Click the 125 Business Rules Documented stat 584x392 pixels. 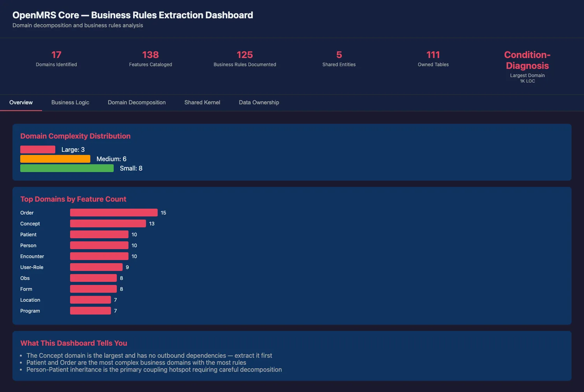pyautogui.click(x=245, y=59)
